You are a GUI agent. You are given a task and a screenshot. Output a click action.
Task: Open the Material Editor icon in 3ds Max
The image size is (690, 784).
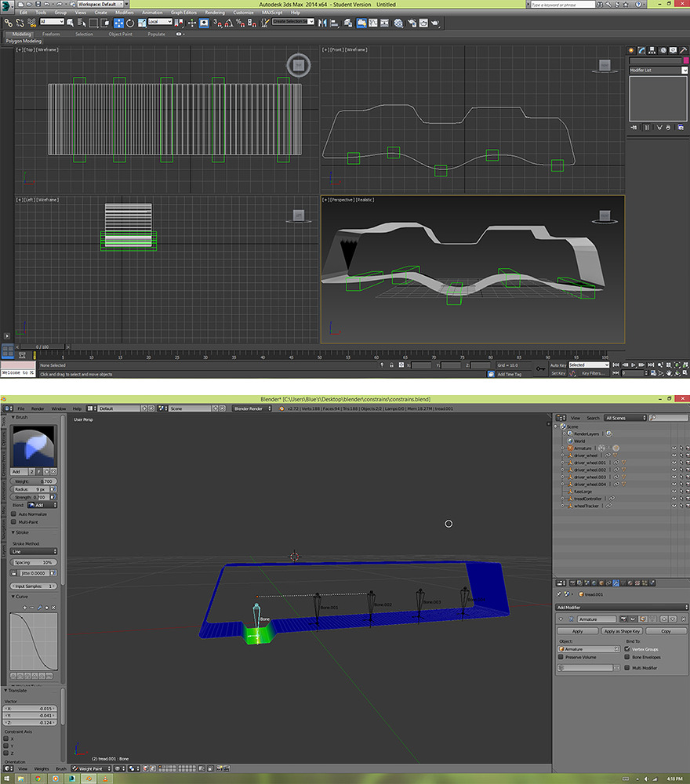(398, 23)
